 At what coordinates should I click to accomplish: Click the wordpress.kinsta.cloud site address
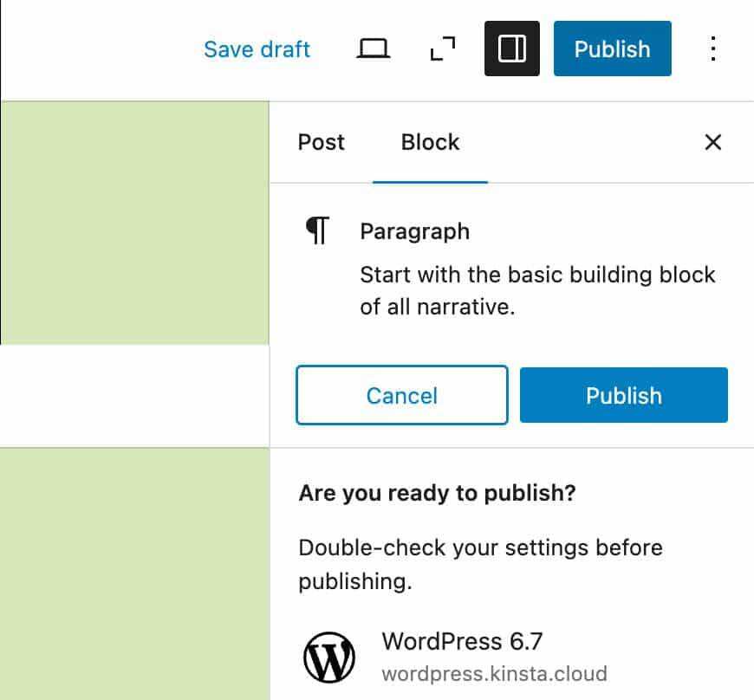[x=494, y=674]
